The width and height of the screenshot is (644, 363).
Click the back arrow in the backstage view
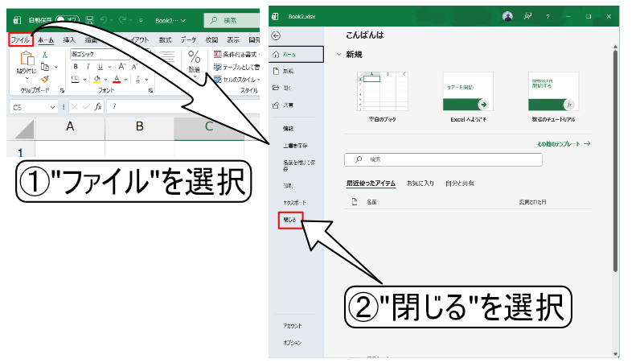coord(277,36)
